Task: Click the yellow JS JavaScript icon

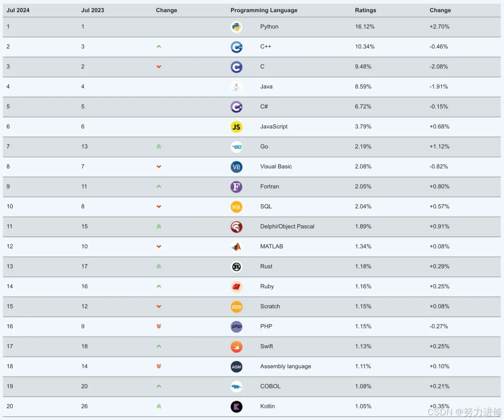Action: point(236,127)
